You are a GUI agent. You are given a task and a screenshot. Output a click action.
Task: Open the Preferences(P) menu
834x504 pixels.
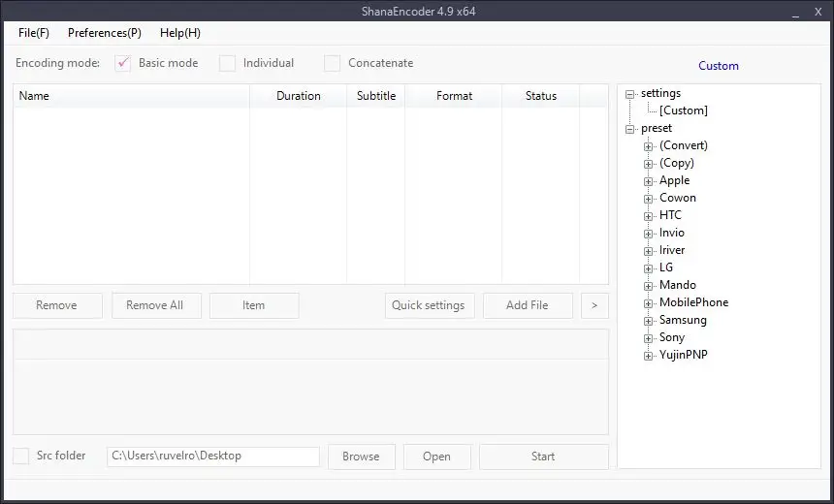click(105, 33)
